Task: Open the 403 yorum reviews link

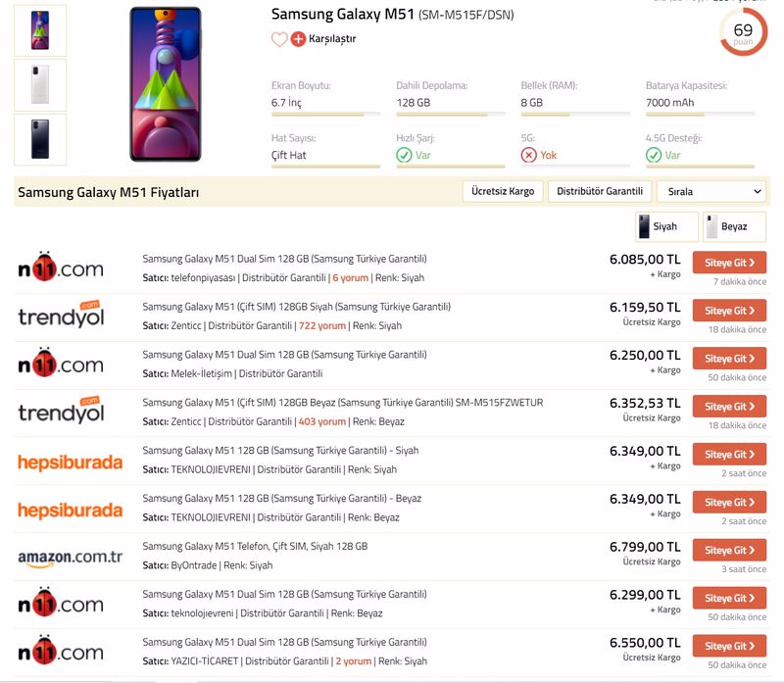Action: [322, 421]
